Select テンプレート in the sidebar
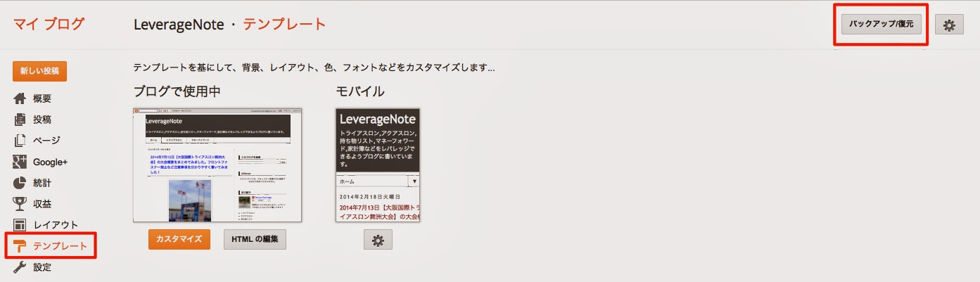The image size is (980, 282). click(x=60, y=246)
